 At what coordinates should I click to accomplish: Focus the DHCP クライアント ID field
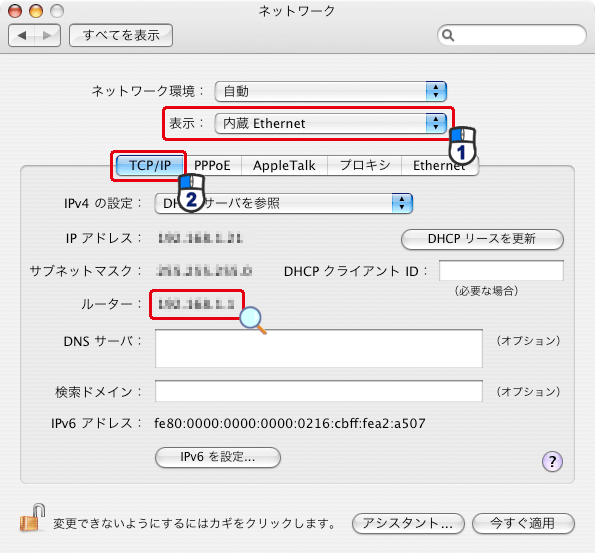tap(501, 271)
